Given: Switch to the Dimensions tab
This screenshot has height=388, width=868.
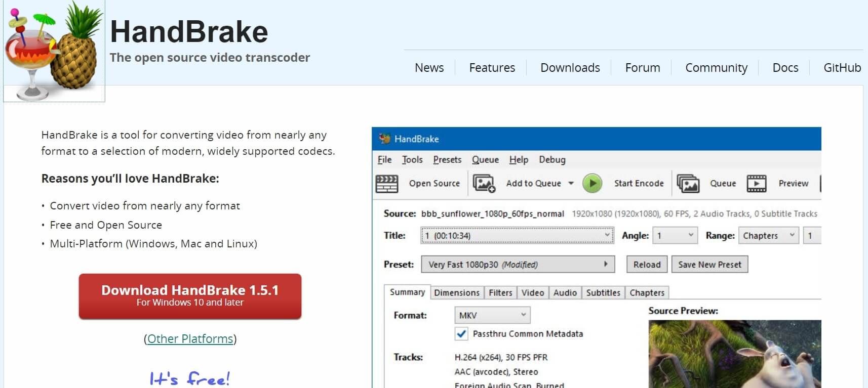Looking at the screenshot, I should coord(457,292).
